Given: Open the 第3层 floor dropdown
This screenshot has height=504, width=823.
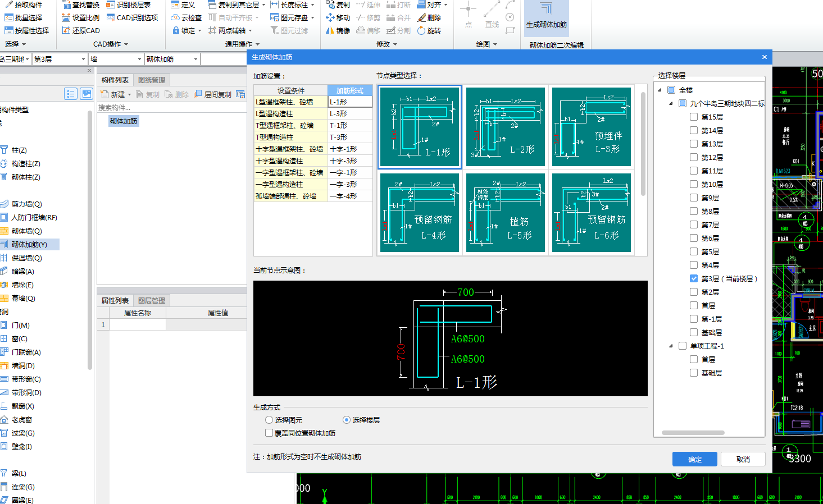Looking at the screenshot, I should point(83,59).
